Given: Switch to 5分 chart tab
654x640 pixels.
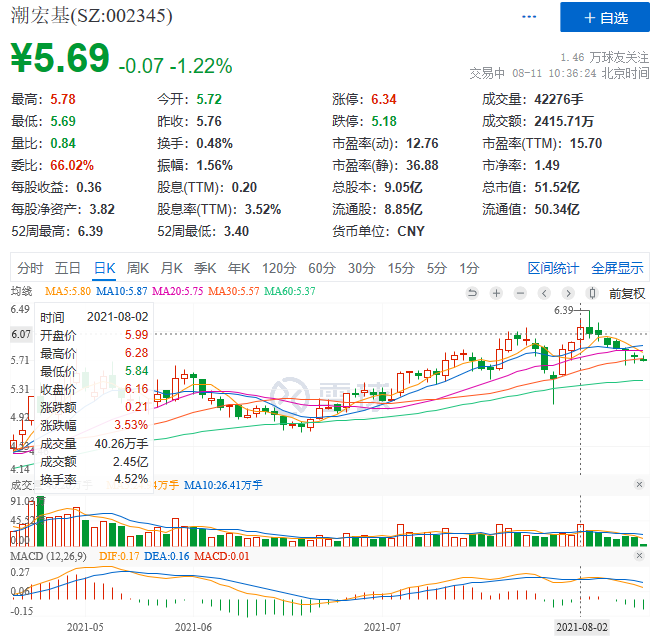Looking at the screenshot, I should click(437, 268).
